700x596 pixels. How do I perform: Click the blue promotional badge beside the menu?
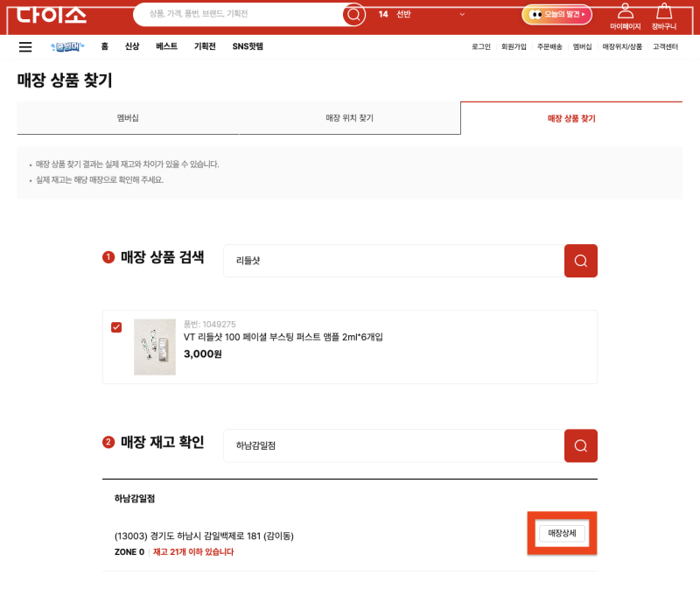tap(67, 46)
